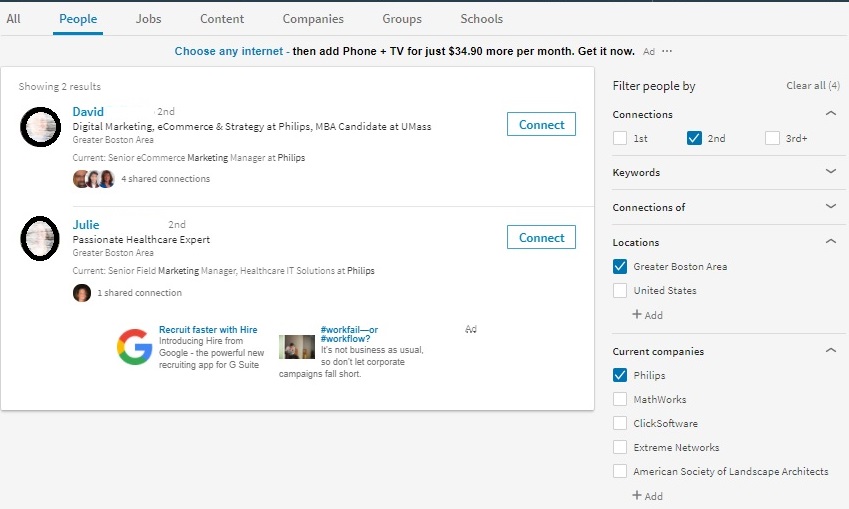
Task: Open the Schools search tab
Action: (481, 19)
